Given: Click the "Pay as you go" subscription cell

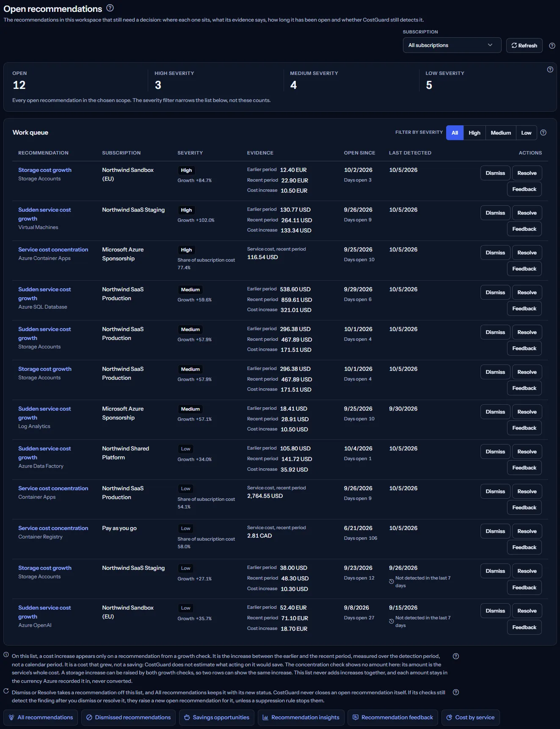Looking at the screenshot, I should pos(119,528).
